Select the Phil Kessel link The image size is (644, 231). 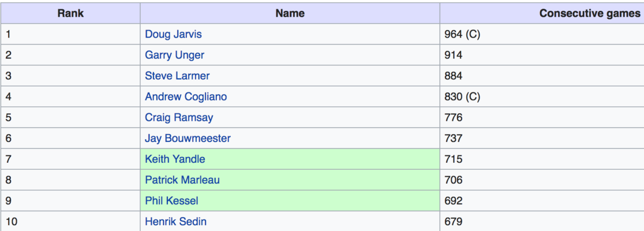(171, 201)
